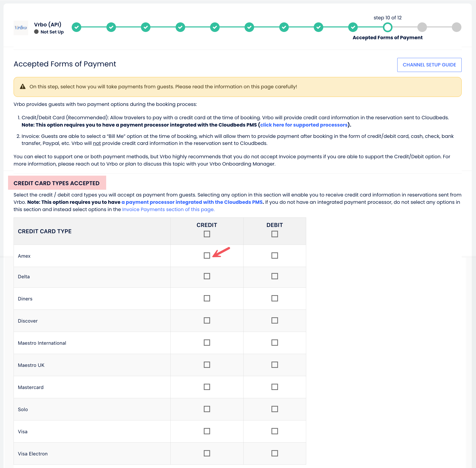This screenshot has height=468, width=476.
Task: Check the select-all CREDIT header checkbox
Action: tap(207, 234)
